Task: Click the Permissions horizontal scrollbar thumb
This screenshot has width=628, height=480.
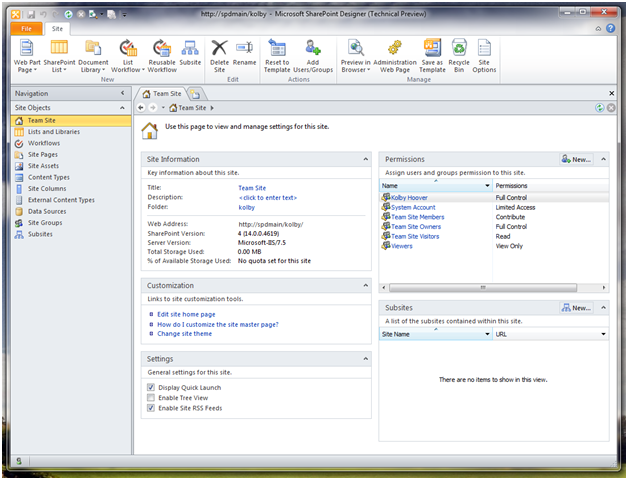Action: point(483,288)
